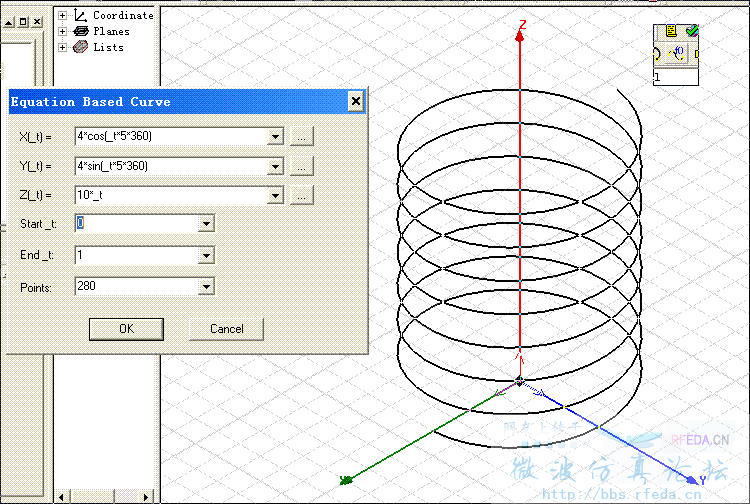The width and height of the screenshot is (750, 504).
Task: Cancel the Equation Based Curve dialog
Action: (x=226, y=329)
